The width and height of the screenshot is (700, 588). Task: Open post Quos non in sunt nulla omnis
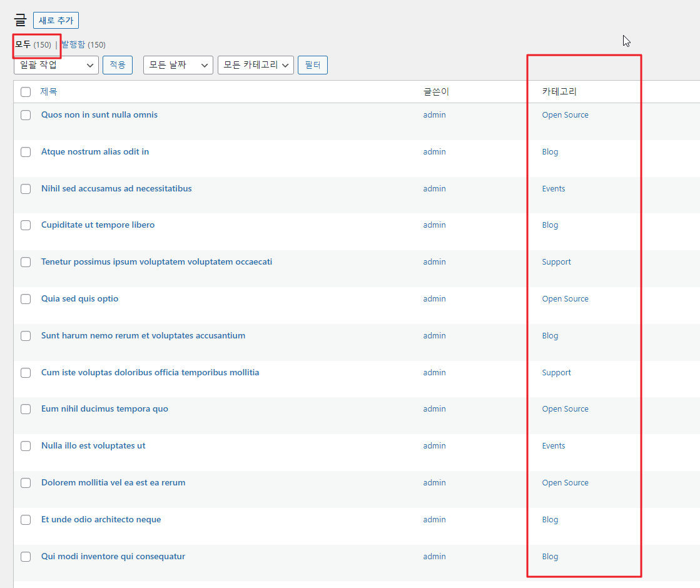coord(99,114)
